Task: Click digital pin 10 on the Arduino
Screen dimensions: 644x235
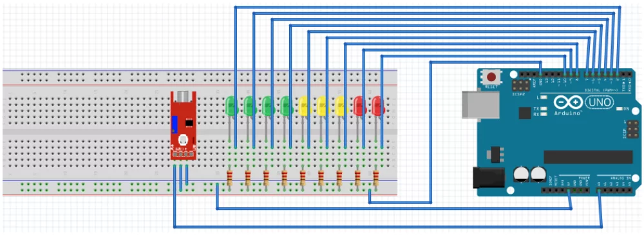Action: [x=565, y=74]
